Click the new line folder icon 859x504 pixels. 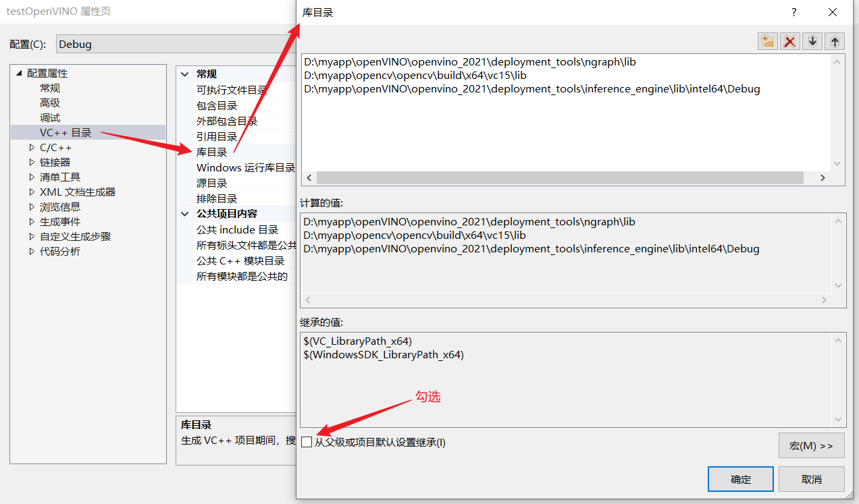(x=768, y=41)
